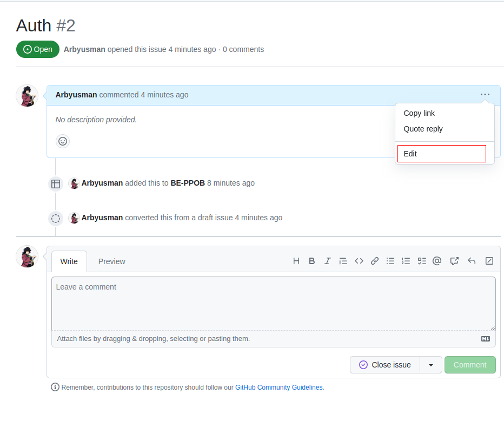Image resolution: width=504 pixels, height=440 pixels.
Task: Click "commented 4 minutes ago" timestamp
Action: pyautogui.click(x=144, y=95)
